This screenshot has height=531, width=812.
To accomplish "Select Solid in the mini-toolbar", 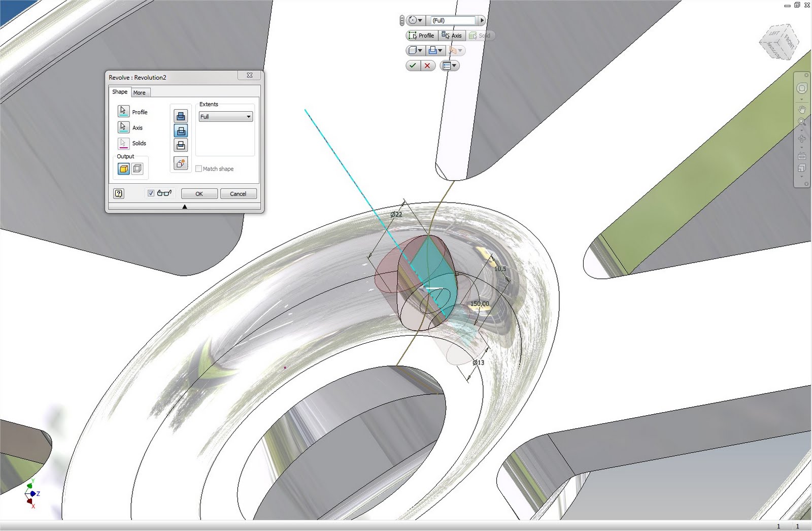I will click(x=480, y=36).
